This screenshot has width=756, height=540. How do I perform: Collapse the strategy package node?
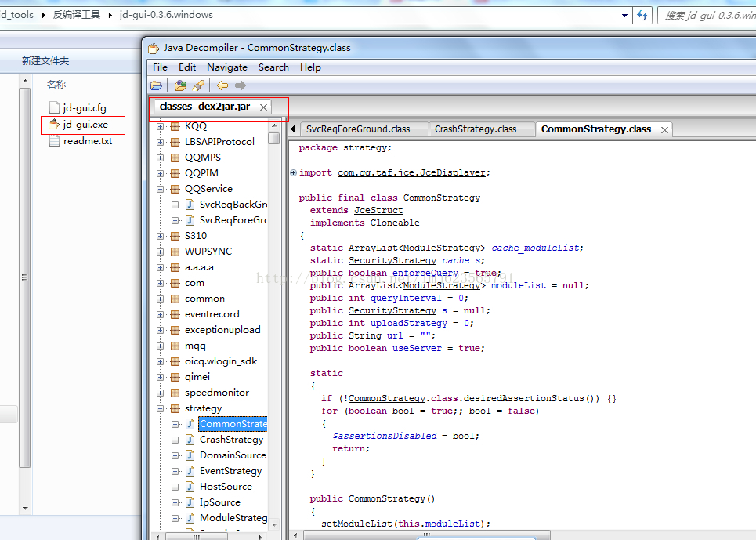pyautogui.click(x=160, y=408)
